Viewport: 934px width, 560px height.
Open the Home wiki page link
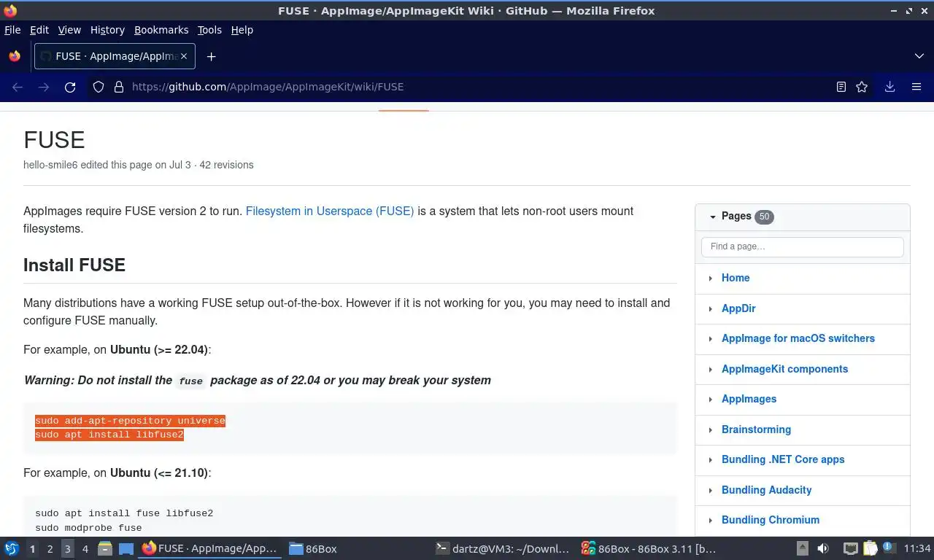736,278
